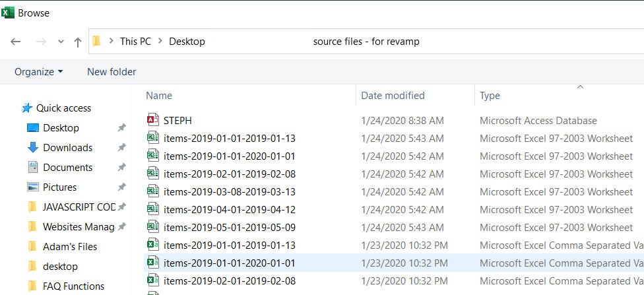This screenshot has width=644, height=295.
Task: Open the Organize dropdown menu
Action: click(39, 71)
